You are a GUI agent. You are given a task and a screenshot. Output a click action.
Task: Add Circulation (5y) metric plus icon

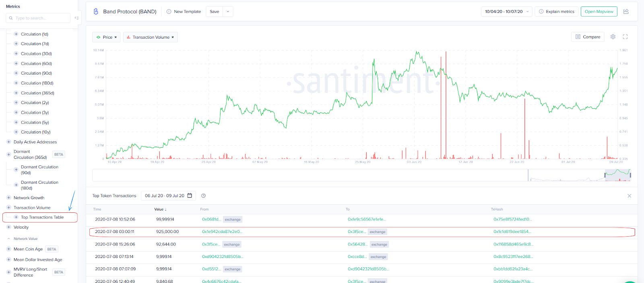tap(16, 122)
